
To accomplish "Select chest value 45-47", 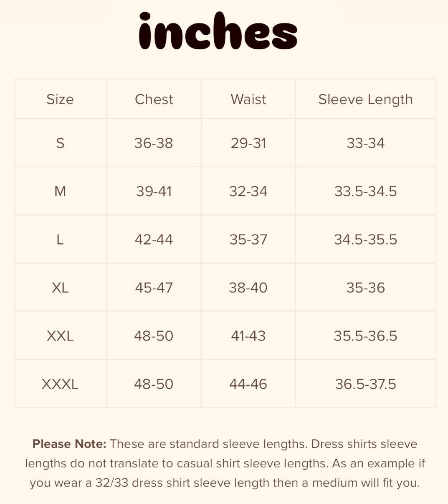I will click(x=154, y=288).
